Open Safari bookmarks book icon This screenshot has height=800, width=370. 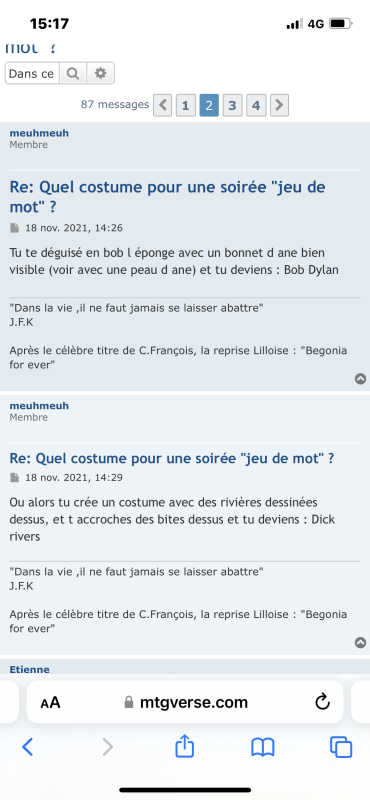pyautogui.click(x=263, y=747)
